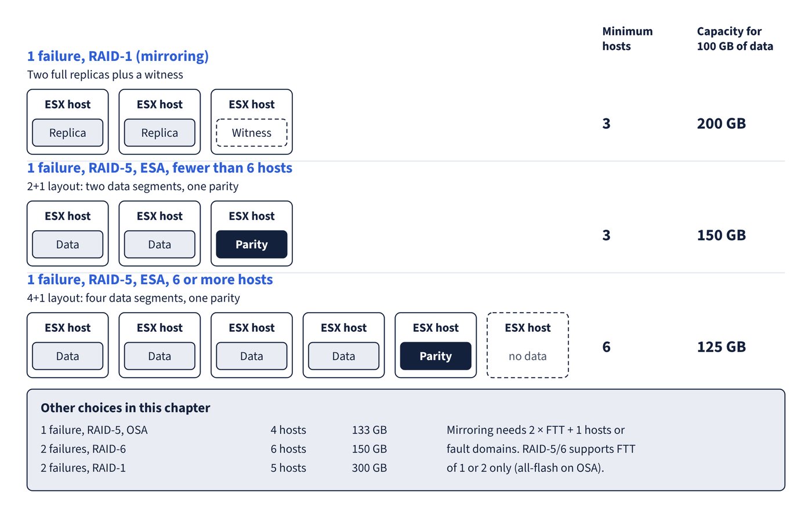This screenshot has width=812, height=511.
Task: Click the heading "1 failure, RAID-1 (mirroring)"
Action: [118, 56]
